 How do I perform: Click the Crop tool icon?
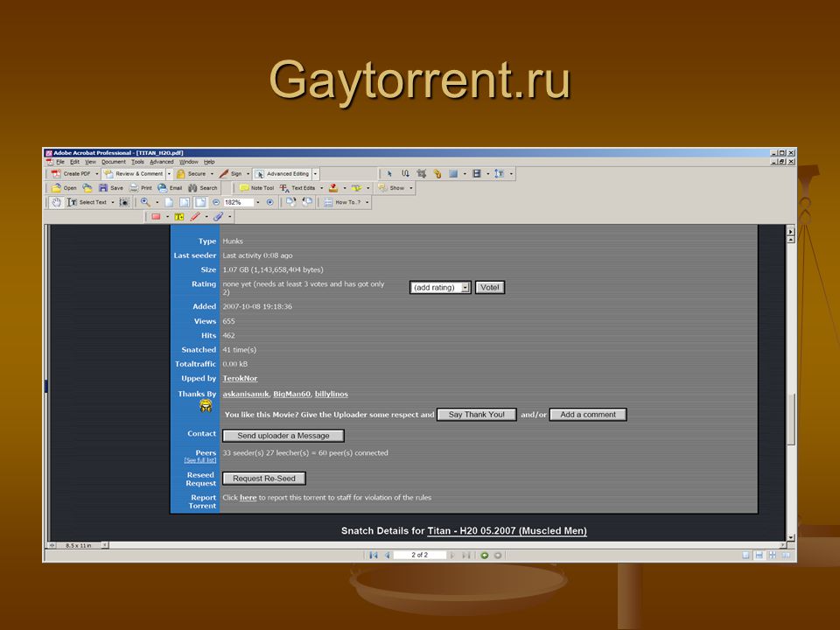pos(422,173)
